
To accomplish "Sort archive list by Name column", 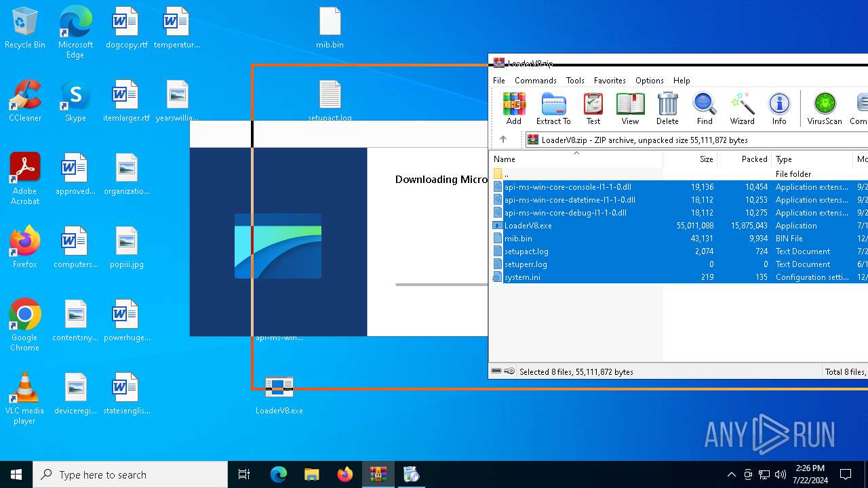I will point(576,159).
